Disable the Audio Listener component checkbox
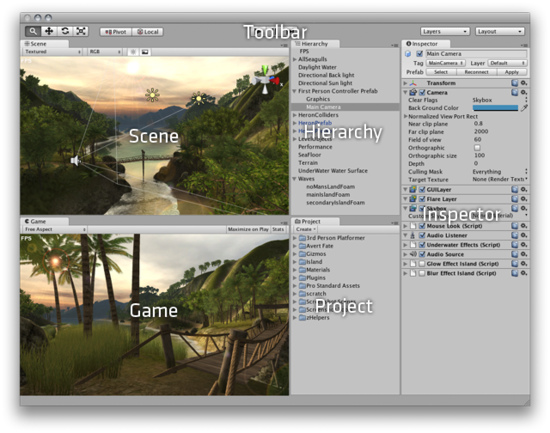Screen dimensions: 550x433 [422, 235]
